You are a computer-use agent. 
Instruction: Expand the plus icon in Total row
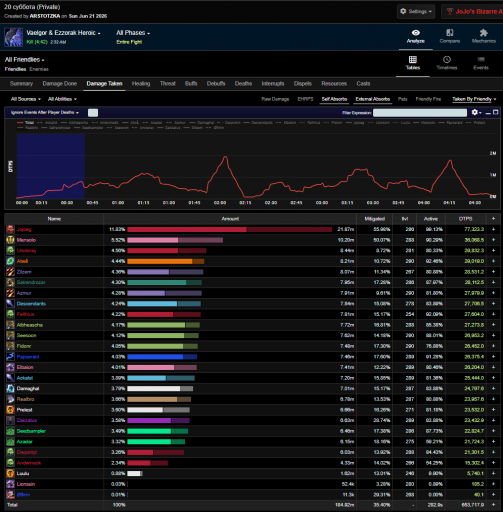(493, 505)
